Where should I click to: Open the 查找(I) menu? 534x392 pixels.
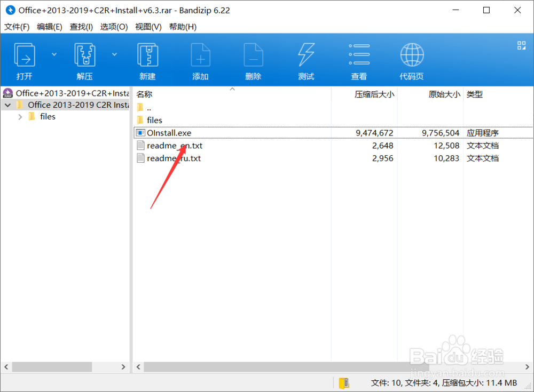(x=81, y=27)
